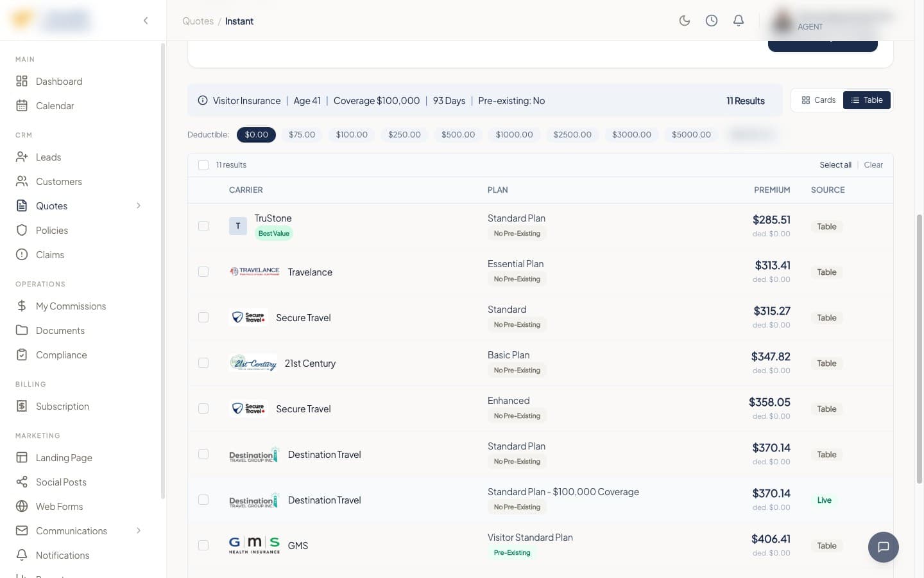Click the info icon beside Visitor Insurance
The image size is (924, 578).
[x=203, y=100]
